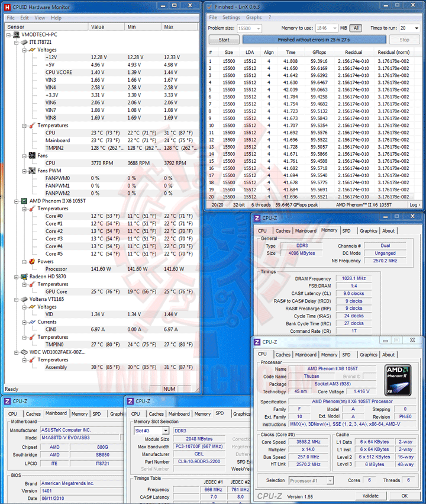Screen dimensions: 426x504
Task: Click the CPU-Z SPD window title icon
Action: (130, 401)
